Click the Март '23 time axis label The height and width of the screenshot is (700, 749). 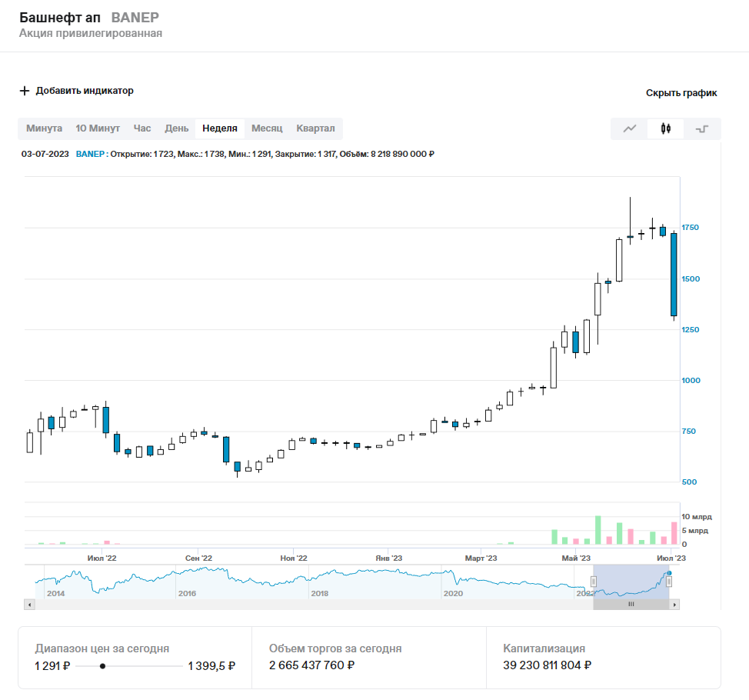pos(481,558)
